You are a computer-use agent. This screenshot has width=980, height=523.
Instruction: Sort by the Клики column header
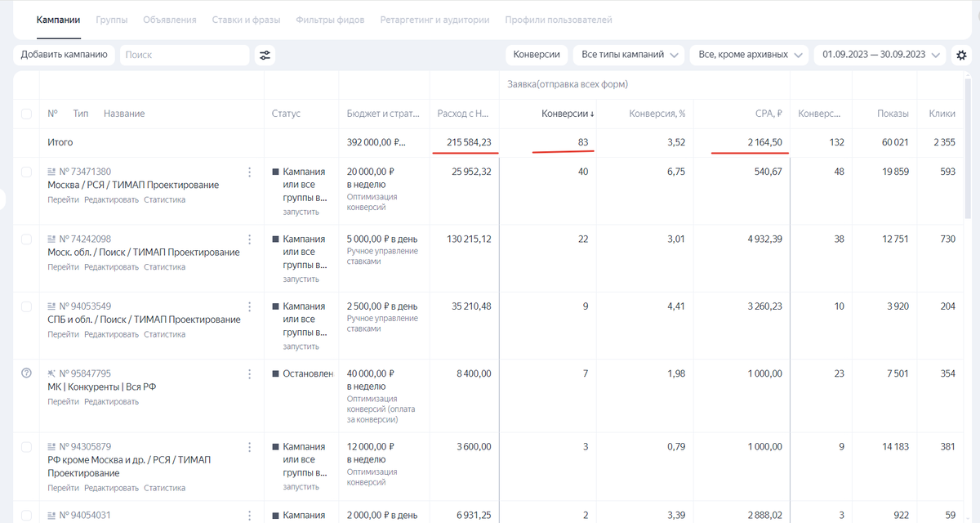click(x=942, y=114)
